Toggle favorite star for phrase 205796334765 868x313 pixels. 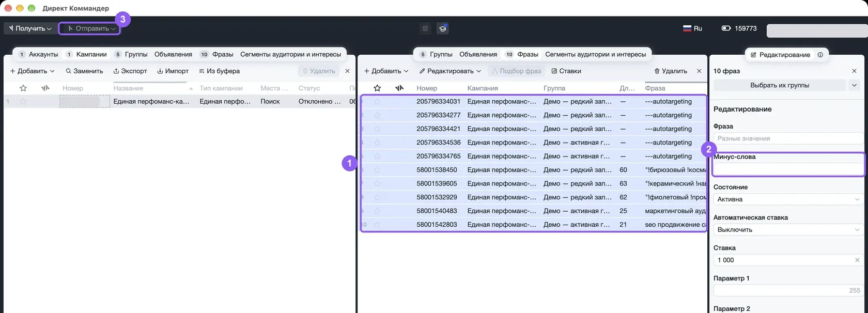[377, 156]
